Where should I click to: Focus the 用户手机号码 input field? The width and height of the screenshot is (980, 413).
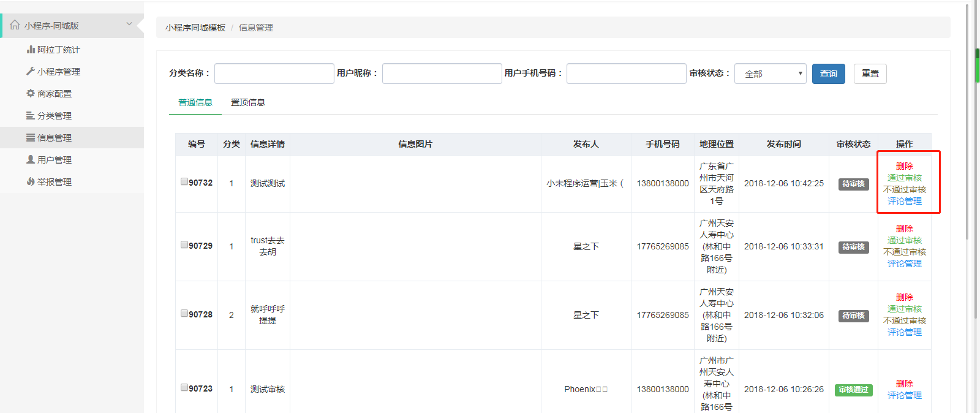tap(626, 74)
